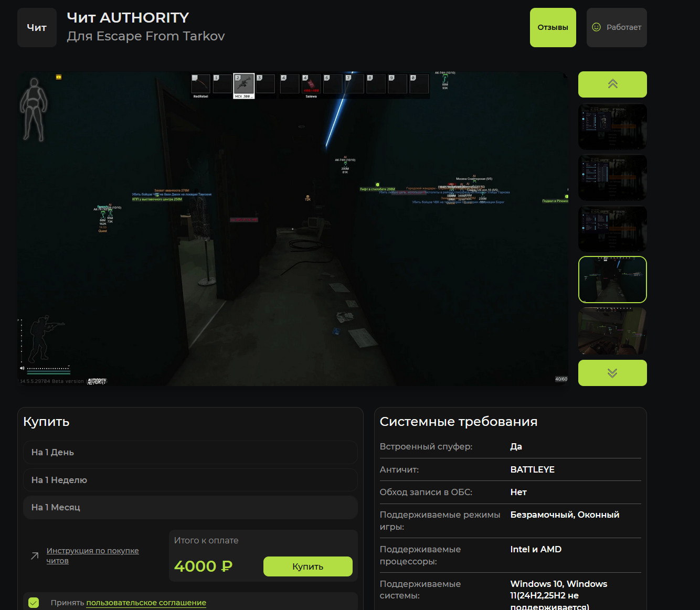Select the На 1 День option
This screenshot has height=610, width=700.
pos(190,452)
